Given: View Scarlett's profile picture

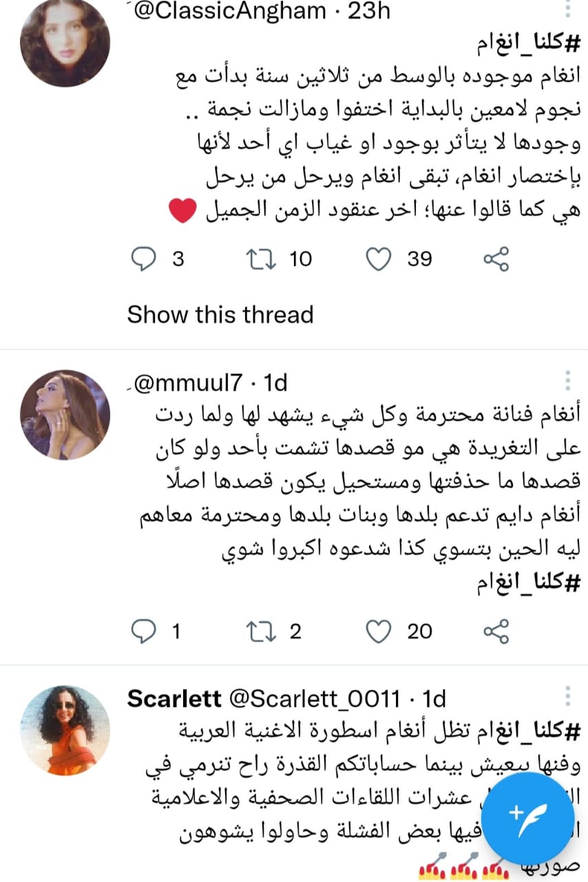Looking at the screenshot, I should 65,730.
